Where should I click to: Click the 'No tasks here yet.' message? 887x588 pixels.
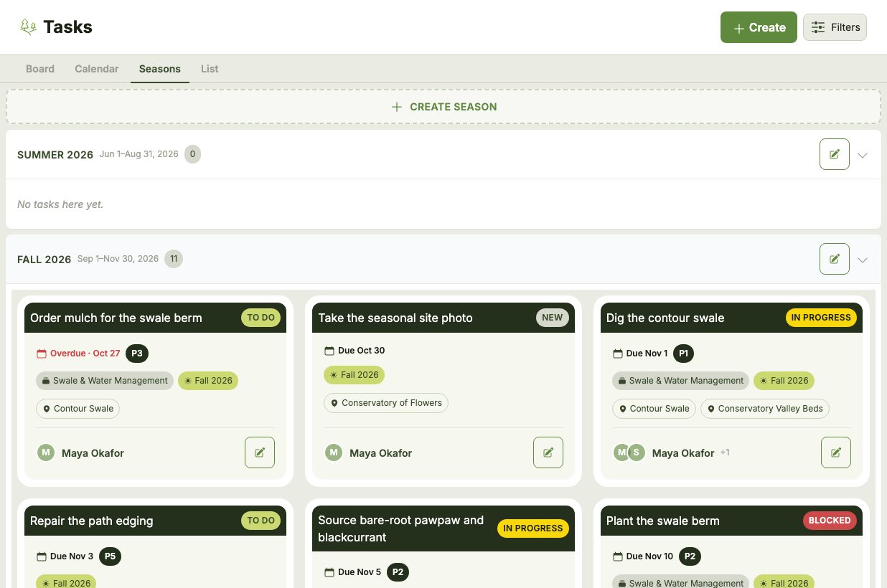point(60,204)
